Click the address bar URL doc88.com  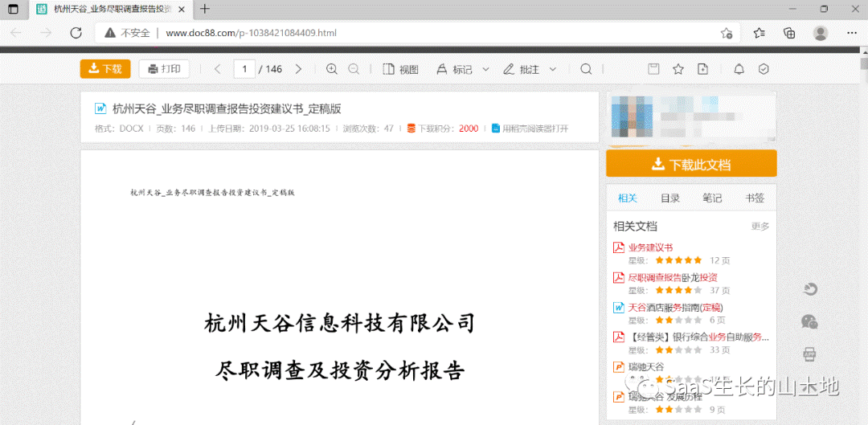pyautogui.click(x=252, y=33)
